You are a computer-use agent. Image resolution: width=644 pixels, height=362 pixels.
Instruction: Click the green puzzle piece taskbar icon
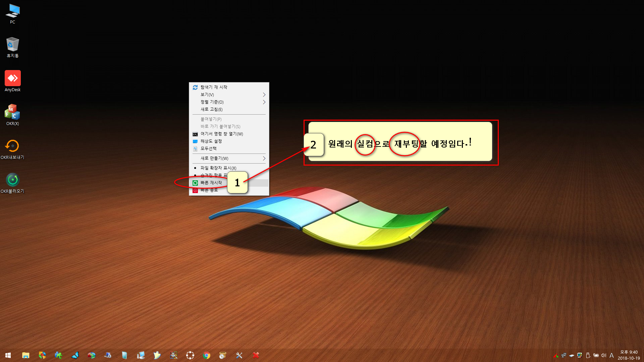pyautogui.click(x=59, y=355)
